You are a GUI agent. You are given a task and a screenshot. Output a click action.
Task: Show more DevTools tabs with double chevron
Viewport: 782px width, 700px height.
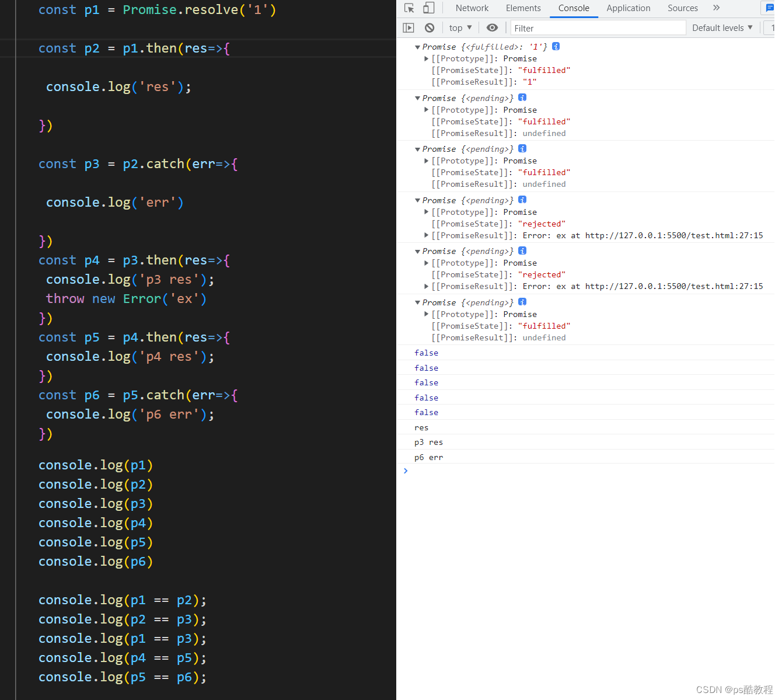tap(717, 8)
